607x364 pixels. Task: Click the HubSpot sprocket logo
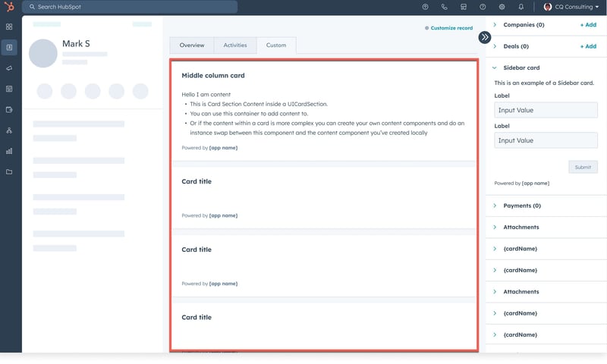9,7
